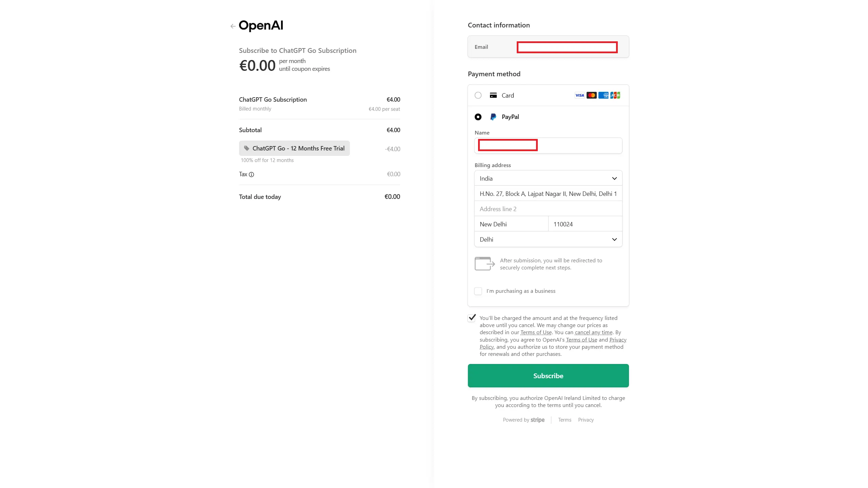Click the JCB card icon

pos(615,95)
